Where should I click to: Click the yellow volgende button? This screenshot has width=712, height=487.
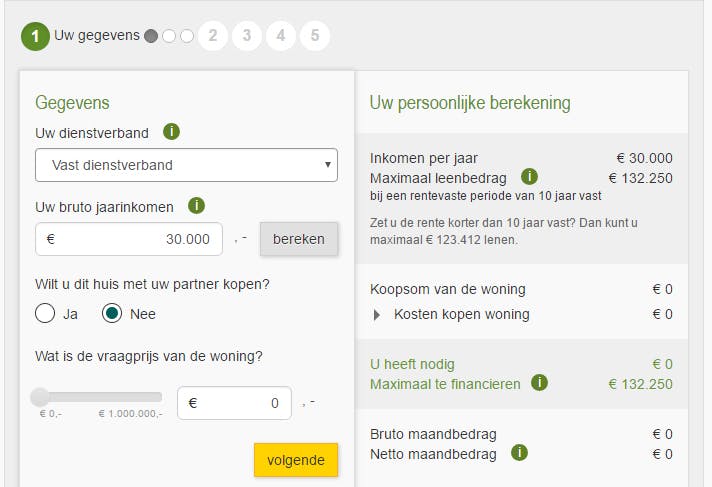pyautogui.click(x=295, y=460)
